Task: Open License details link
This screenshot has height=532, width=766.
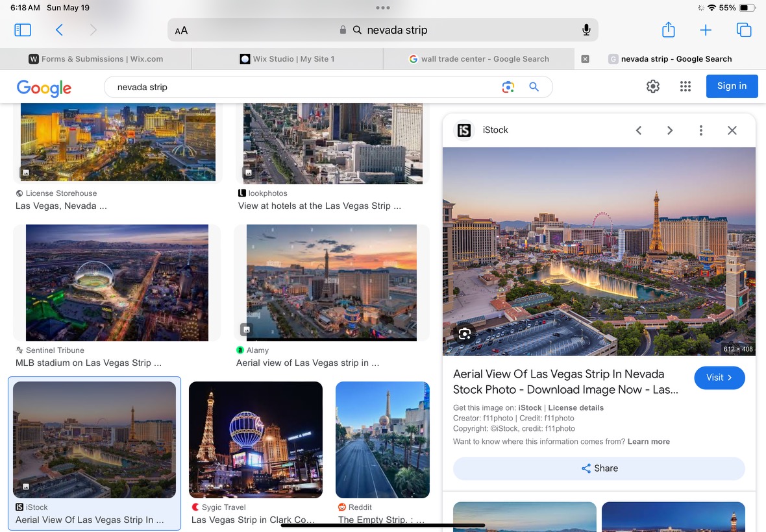Action: [x=576, y=407]
